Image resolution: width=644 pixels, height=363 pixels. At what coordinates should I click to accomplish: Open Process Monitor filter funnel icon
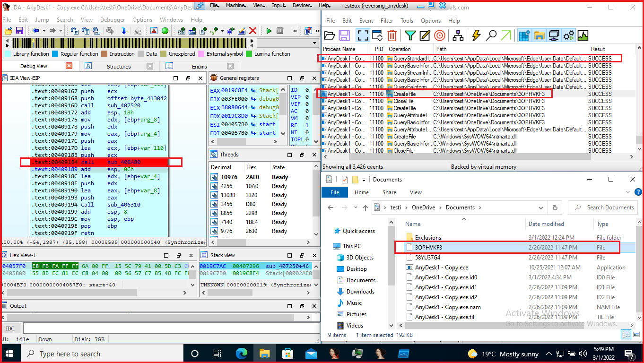410,35
